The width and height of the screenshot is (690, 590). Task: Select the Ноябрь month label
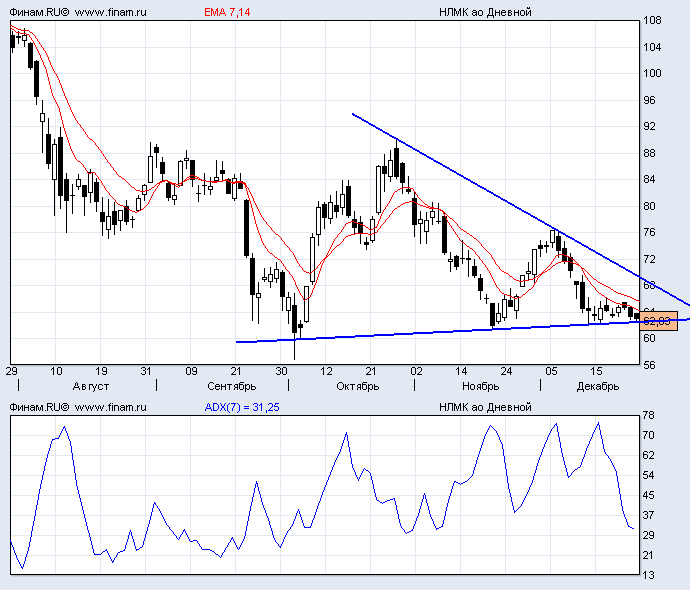[481, 386]
